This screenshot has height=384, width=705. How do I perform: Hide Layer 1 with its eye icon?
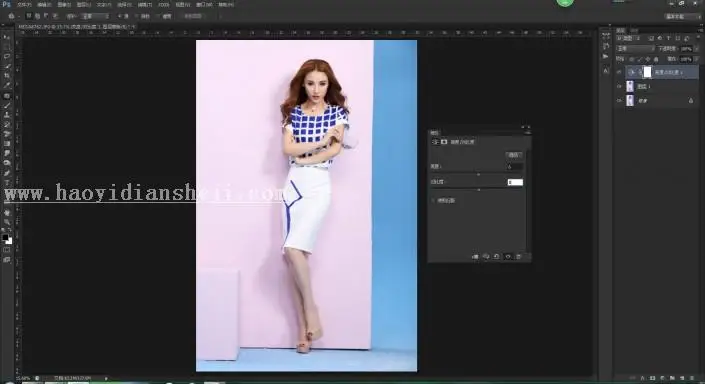(x=619, y=86)
